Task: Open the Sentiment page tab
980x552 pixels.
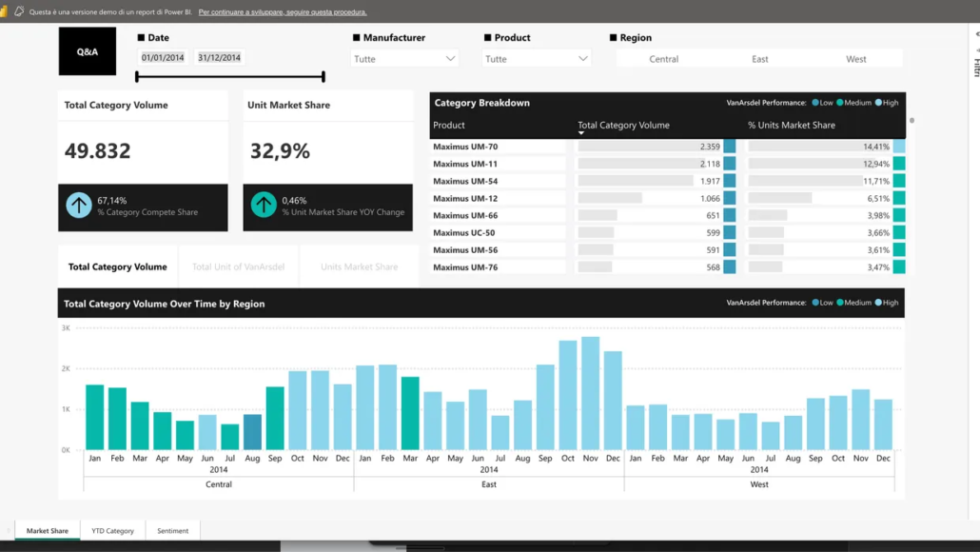Action: pos(172,531)
